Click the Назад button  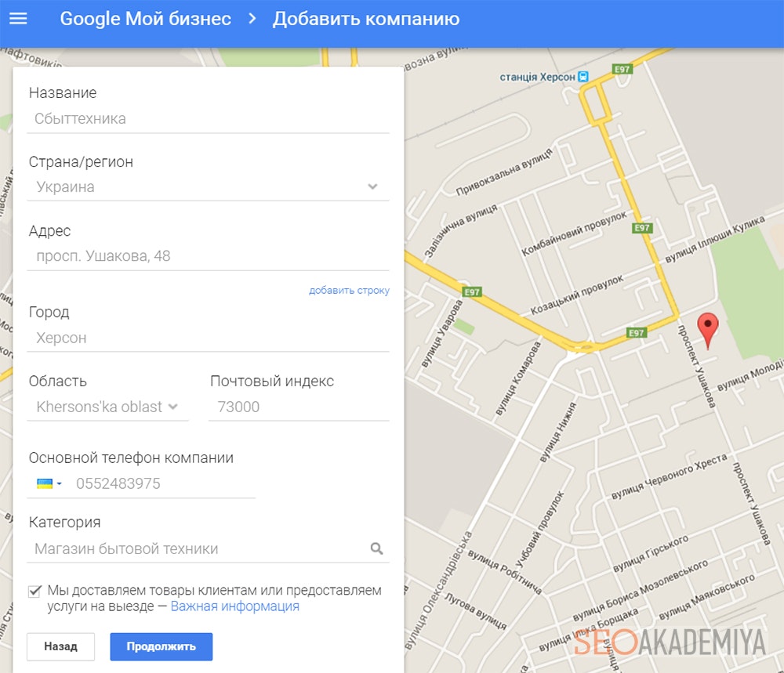click(x=60, y=646)
